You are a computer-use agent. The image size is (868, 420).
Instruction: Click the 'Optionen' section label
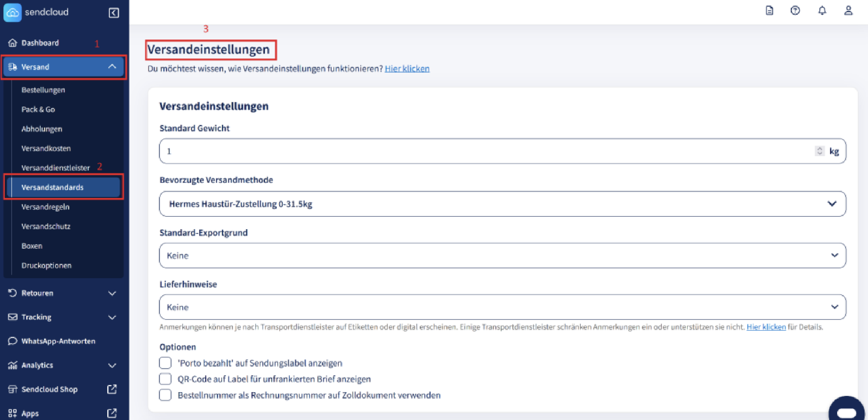[178, 347]
